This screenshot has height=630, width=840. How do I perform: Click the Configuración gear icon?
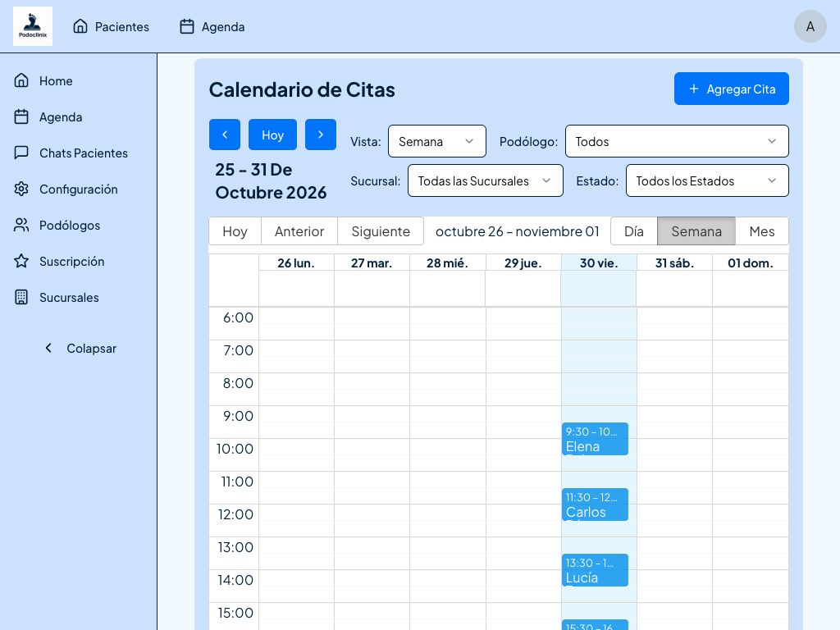(21, 189)
